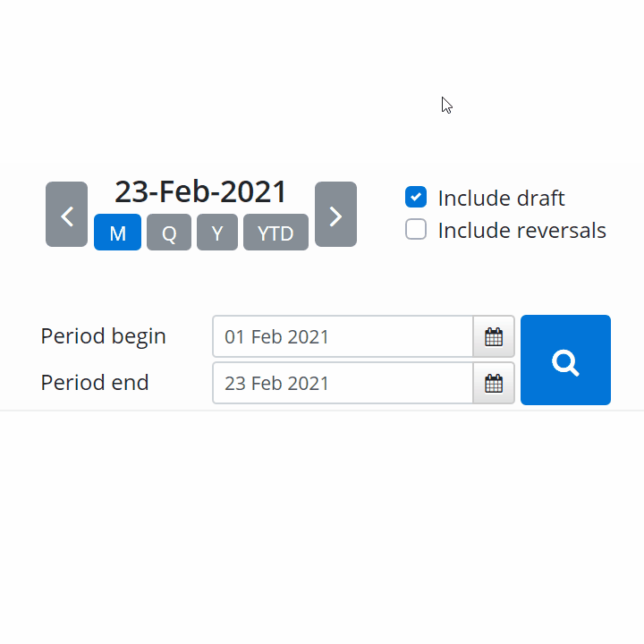The image size is (644, 644).
Task: Click the Include reversals label text
Action: point(522,230)
